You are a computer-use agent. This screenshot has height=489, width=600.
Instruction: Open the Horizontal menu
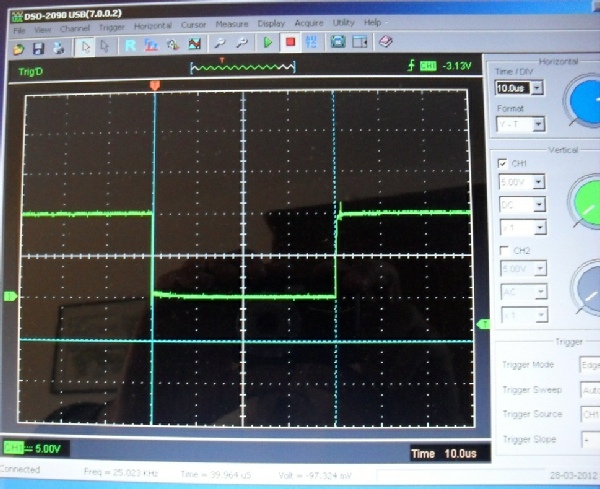tap(153, 26)
